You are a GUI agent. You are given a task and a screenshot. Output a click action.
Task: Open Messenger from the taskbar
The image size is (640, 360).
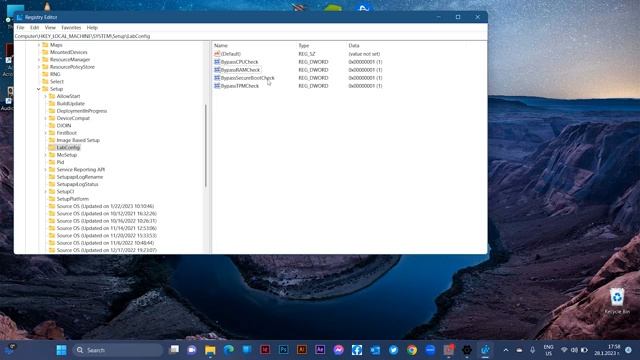(x=338, y=350)
